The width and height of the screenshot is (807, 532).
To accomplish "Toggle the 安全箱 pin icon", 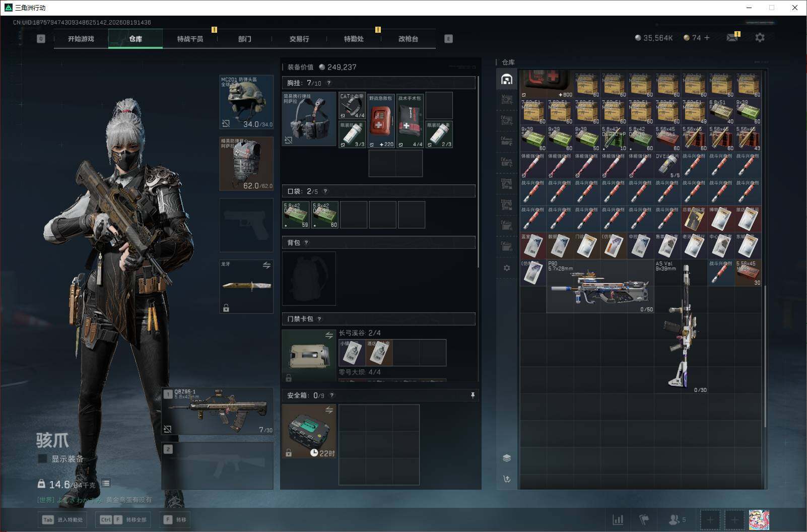I will click(x=473, y=395).
